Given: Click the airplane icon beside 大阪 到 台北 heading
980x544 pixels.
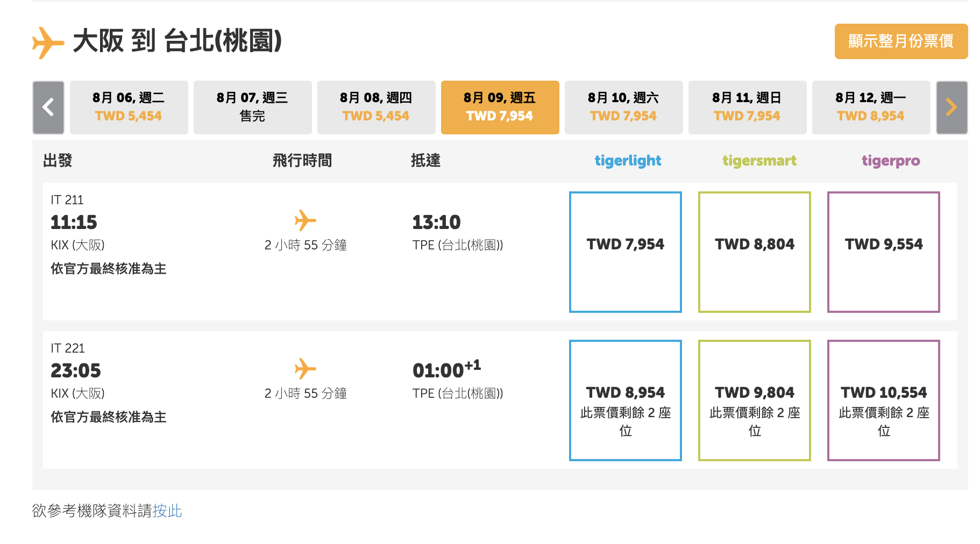Looking at the screenshot, I should [48, 42].
